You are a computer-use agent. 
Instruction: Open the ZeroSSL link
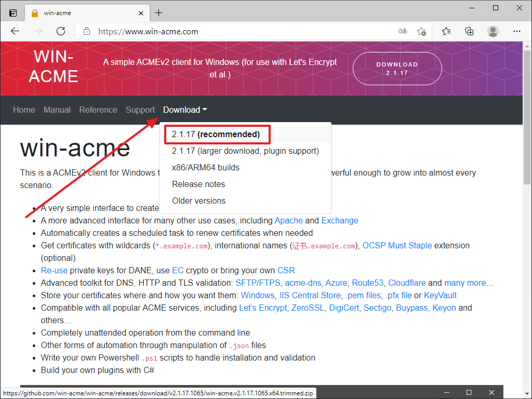point(308,308)
